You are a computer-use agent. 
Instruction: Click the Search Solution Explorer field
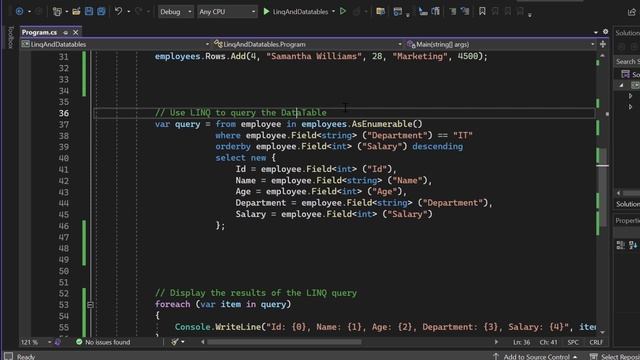click(x=627, y=62)
